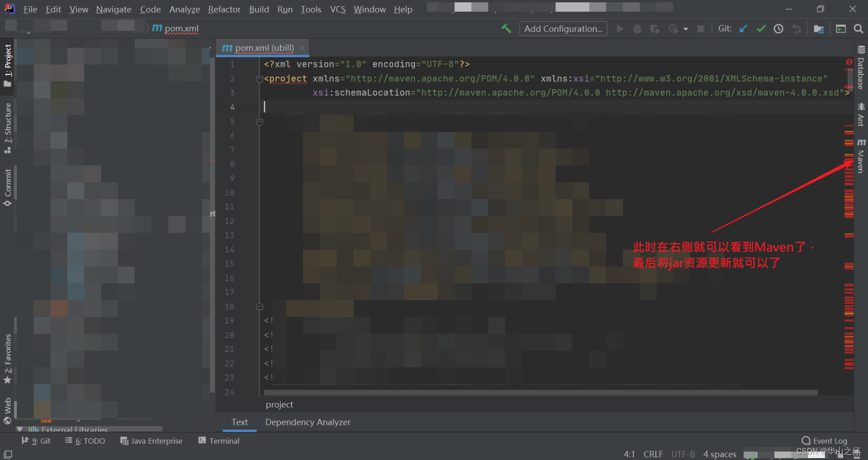868x460 pixels.
Task: Open the Edit menu
Action: pyautogui.click(x=53, y=9)
